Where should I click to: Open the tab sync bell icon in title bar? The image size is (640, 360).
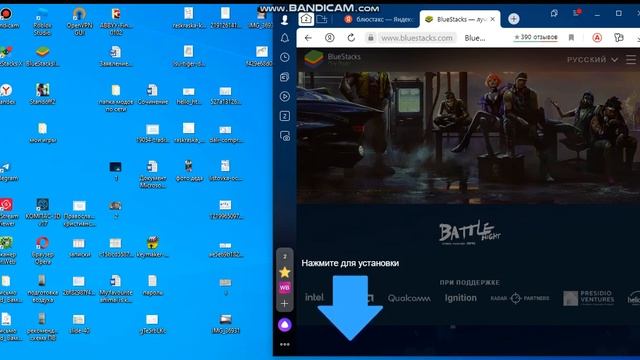[554, 13]
